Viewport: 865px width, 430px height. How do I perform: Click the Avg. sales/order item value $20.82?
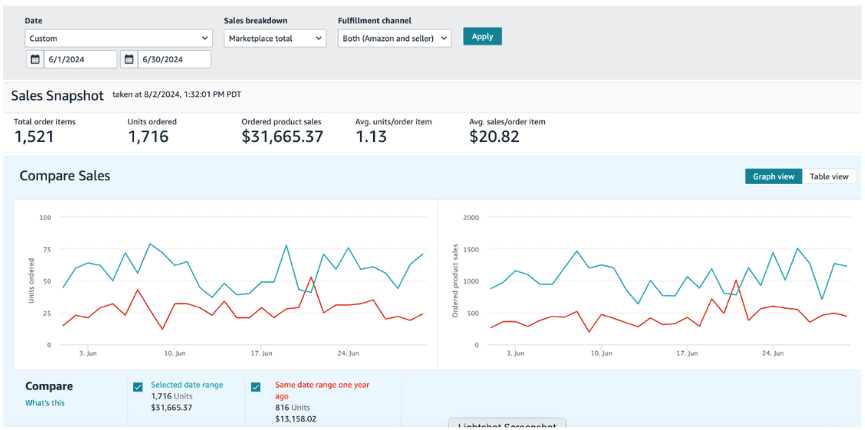pyautogui.click(x=495, y=137)
